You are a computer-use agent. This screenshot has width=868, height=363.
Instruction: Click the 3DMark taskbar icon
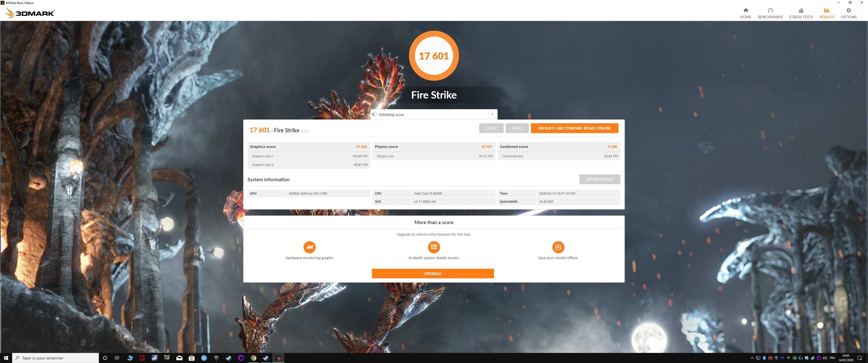pos(278,358)
